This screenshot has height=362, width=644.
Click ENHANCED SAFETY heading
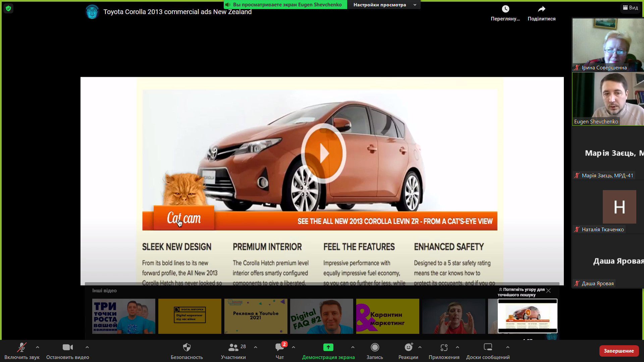point(449,247)
